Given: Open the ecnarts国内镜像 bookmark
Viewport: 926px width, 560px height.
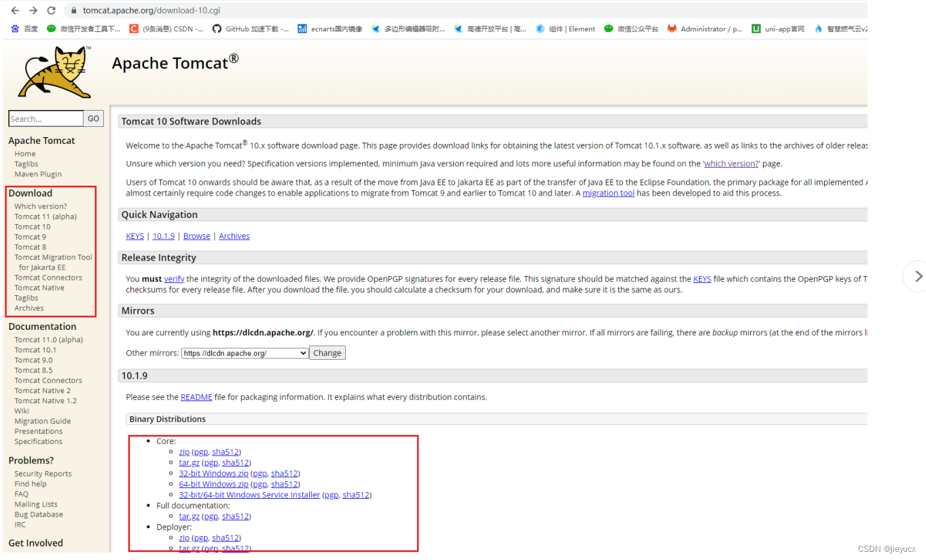Looking at the screenshot, I should coord(330,29).
